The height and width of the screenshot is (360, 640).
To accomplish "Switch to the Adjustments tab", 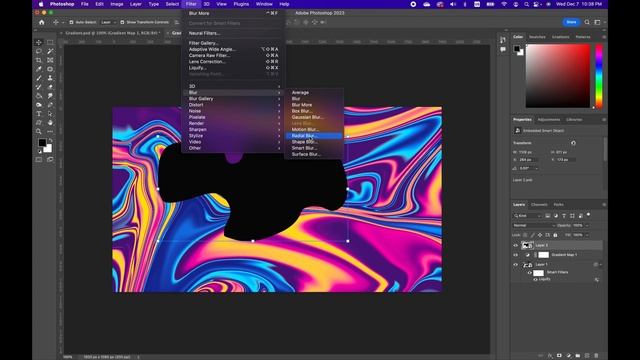I will (x=549, y=120).
